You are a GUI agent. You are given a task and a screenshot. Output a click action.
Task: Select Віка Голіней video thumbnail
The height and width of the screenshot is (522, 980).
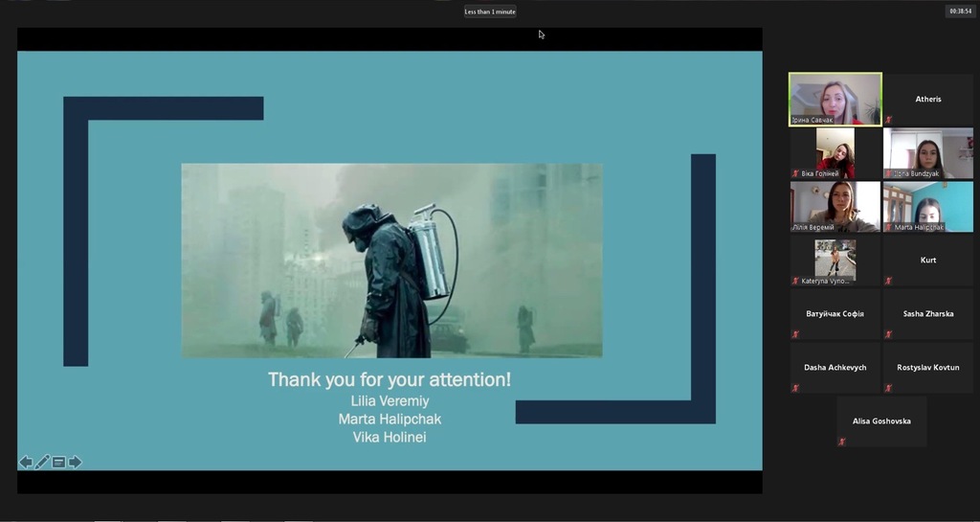835,153
